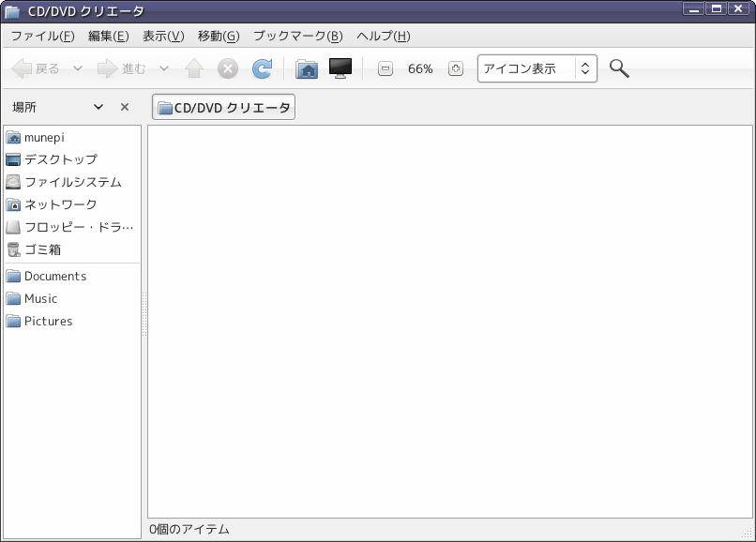Screen dimensions: 756x542
Task: Click the ネットワーク network folder icon
Action: coord(13,205)
